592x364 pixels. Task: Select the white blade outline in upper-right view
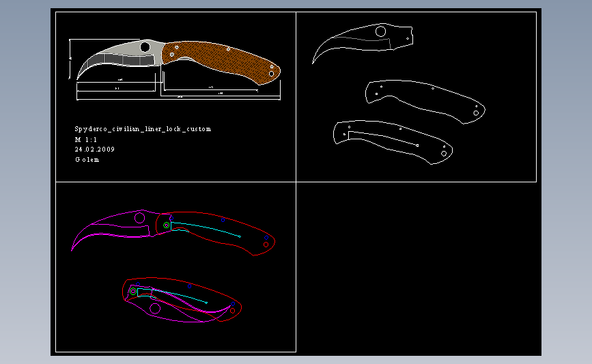click(363, 42)
